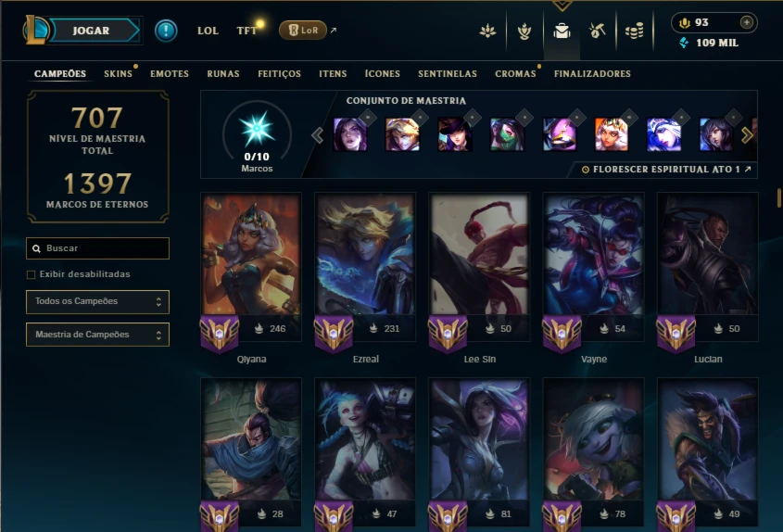Enable Exibir desabilitadas checkbox
The width and height of the screenshot is (783, 532).
click(31, 274)
